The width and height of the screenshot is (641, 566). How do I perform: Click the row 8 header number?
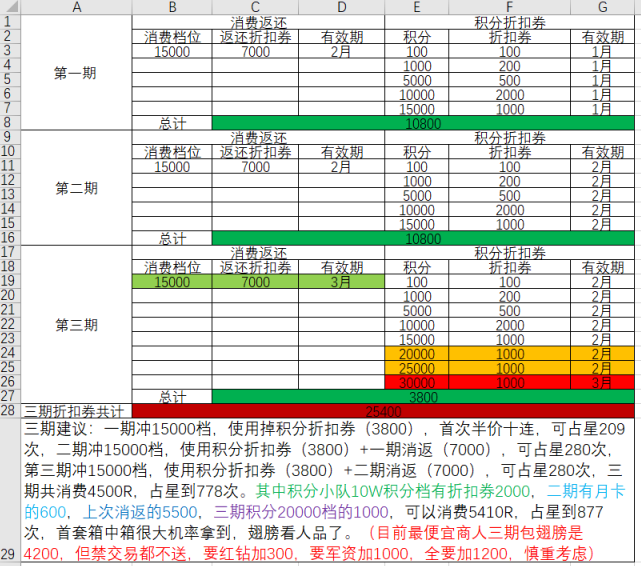click(9, 123)
